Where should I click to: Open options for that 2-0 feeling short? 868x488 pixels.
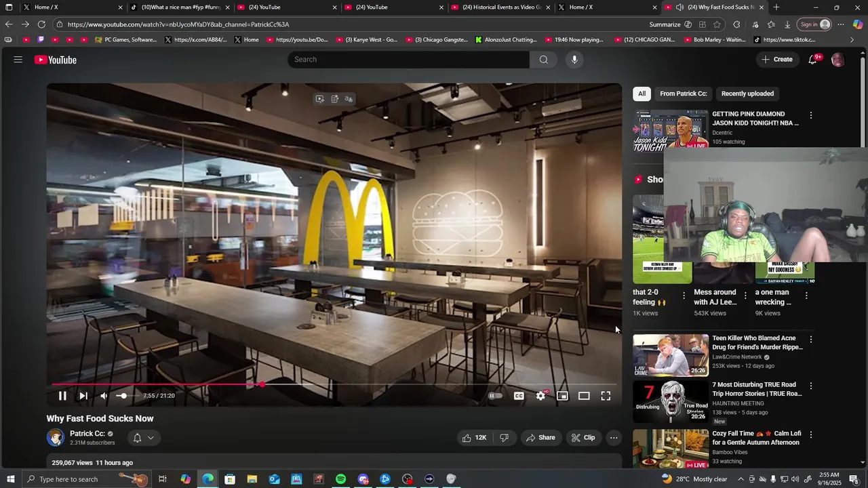[x=684, y=296]
